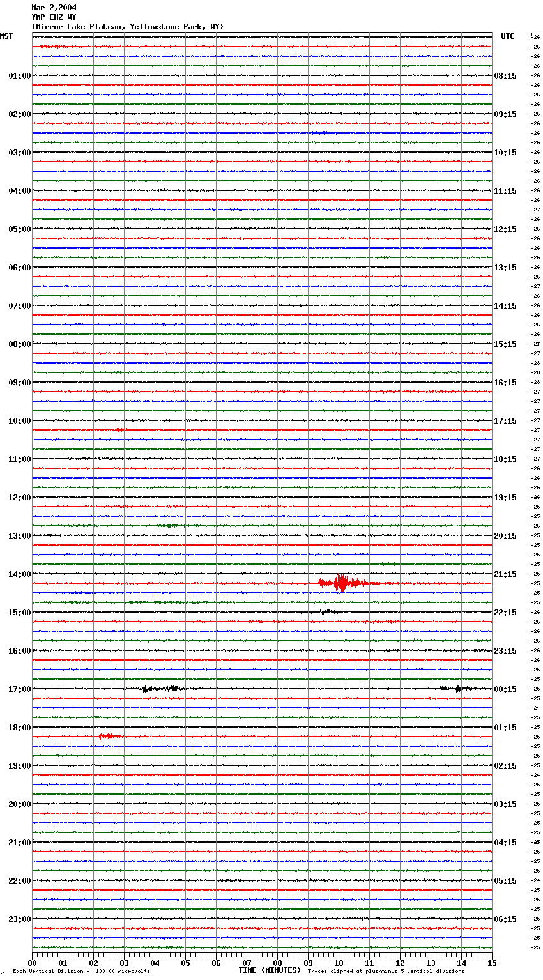Click the '05' minute tick label

click(185, 963)
